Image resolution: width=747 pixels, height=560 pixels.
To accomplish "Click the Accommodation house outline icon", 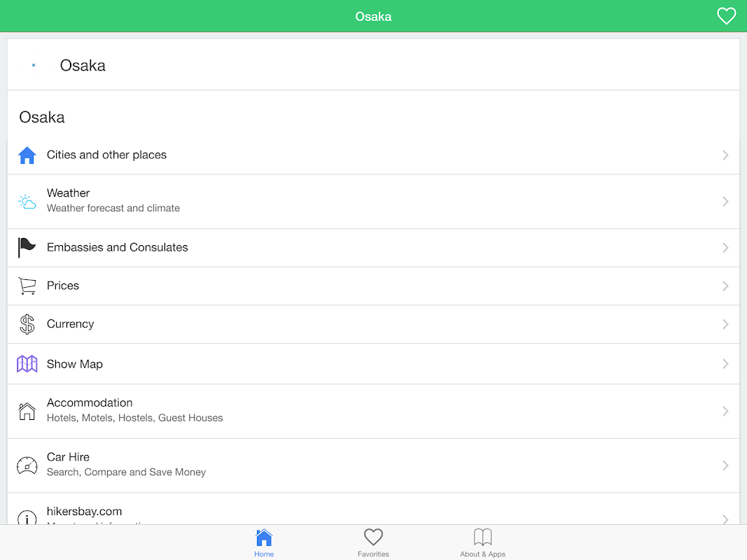I will pyautogui.click(x=27, y=412).
